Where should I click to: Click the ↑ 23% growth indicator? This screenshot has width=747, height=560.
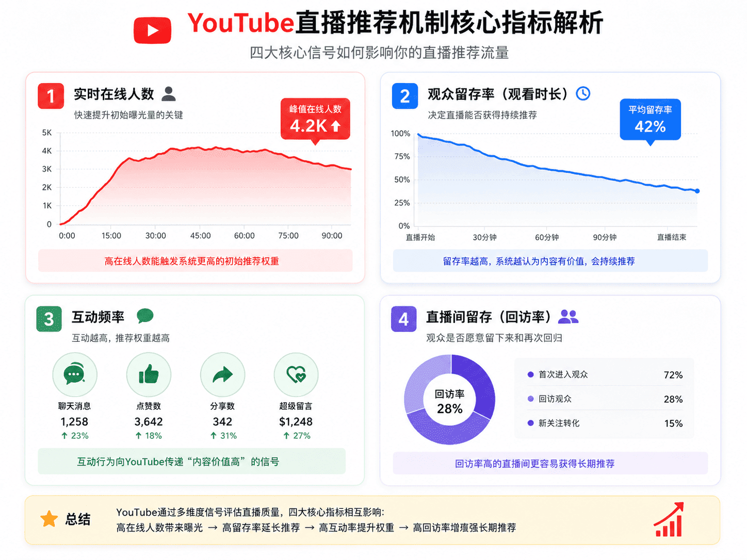[x=75, y=436]
